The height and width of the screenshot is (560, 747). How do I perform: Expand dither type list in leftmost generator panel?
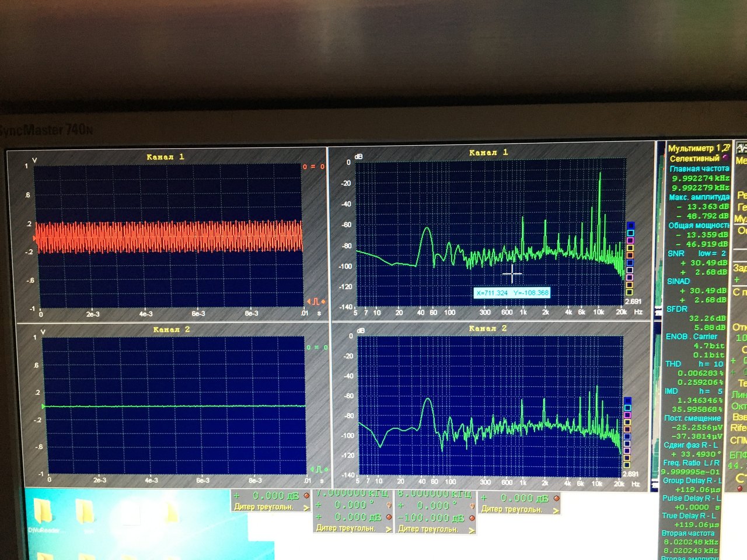[306, 508]
